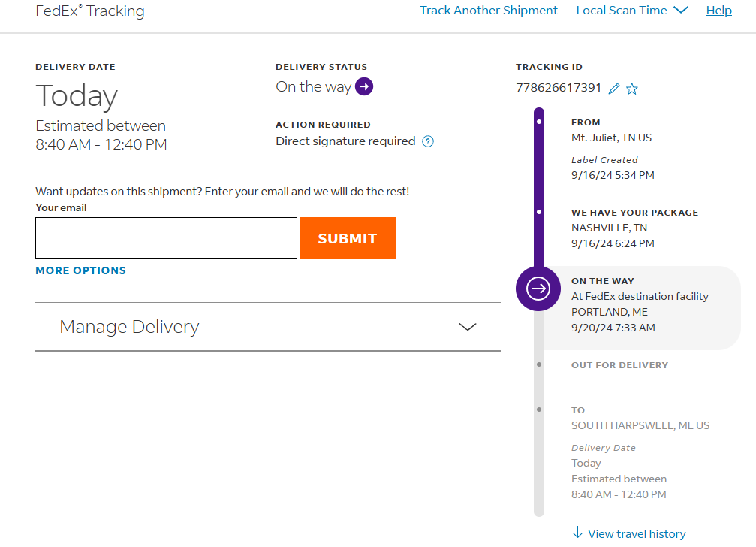Click the star icon to favorite shipment
Viewport: 756px width, 547px height.
pyautogui.click(x=632, y=89)
